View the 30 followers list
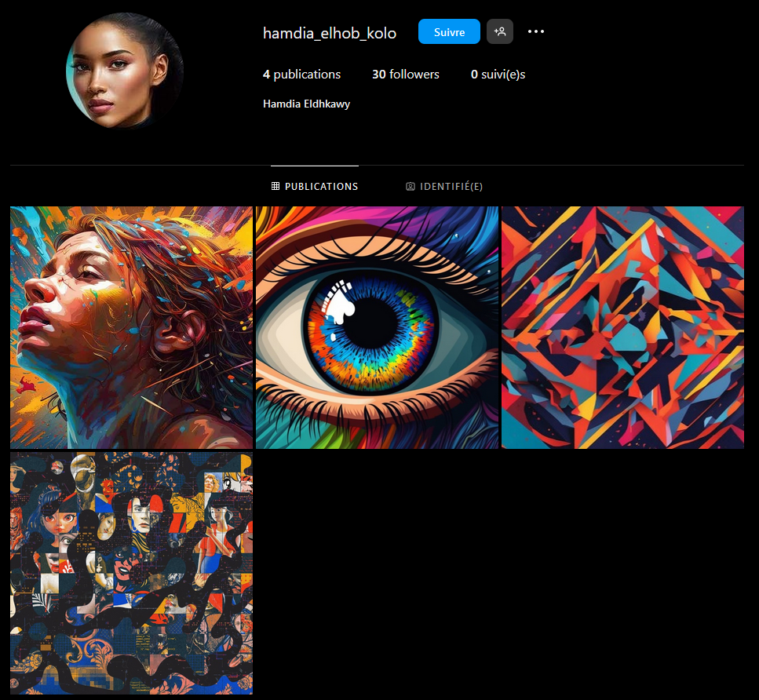The image size is (759, 700). (406, 74)
